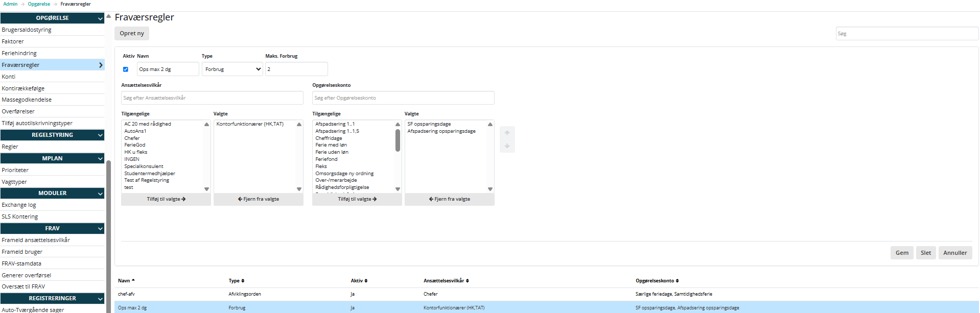Click the Opgørelseskonto Tilgængelige list scrollbar
980x313 pixels.
[398, 140]
